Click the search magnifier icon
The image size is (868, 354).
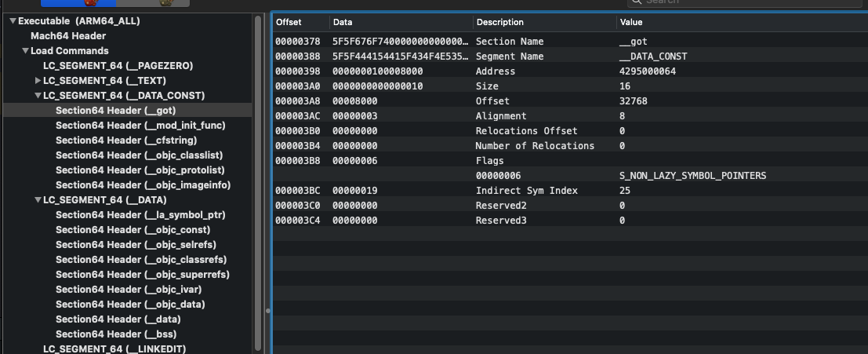[636, 2]
